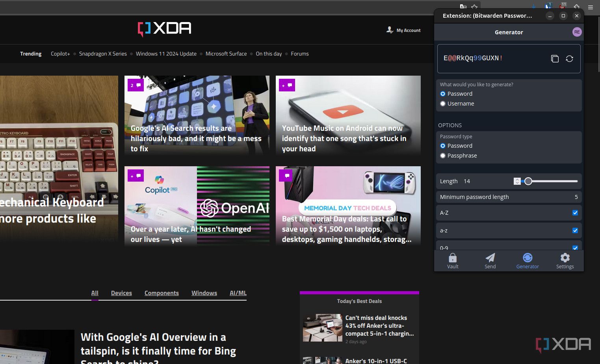Click comment badge on the Copilot OpenAI article
The height and width of the screenshot is (364, 600).
click(x=136, y=176)
